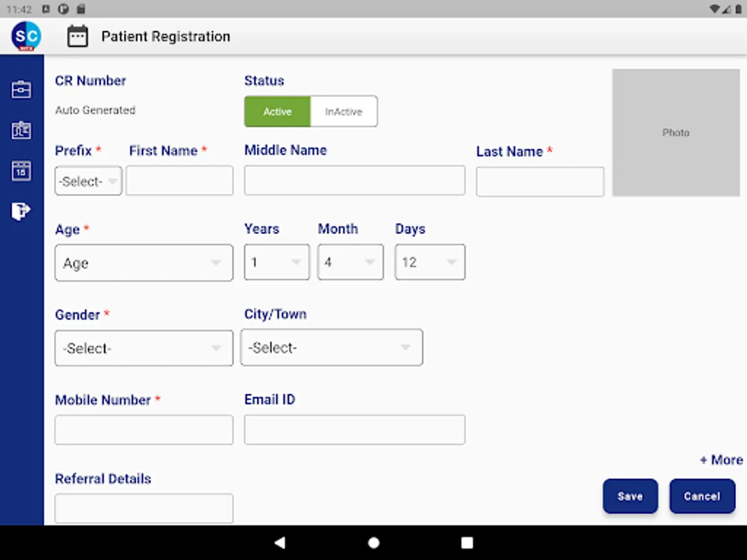Expand the Gender select dropdown
The image size is (747, 560).
(x=144, y=348)
